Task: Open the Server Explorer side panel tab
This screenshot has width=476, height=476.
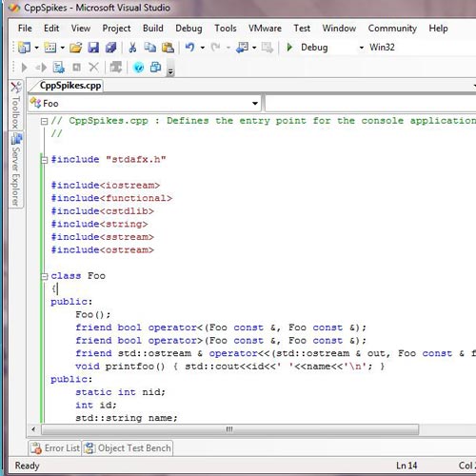Action: point(15,169)
